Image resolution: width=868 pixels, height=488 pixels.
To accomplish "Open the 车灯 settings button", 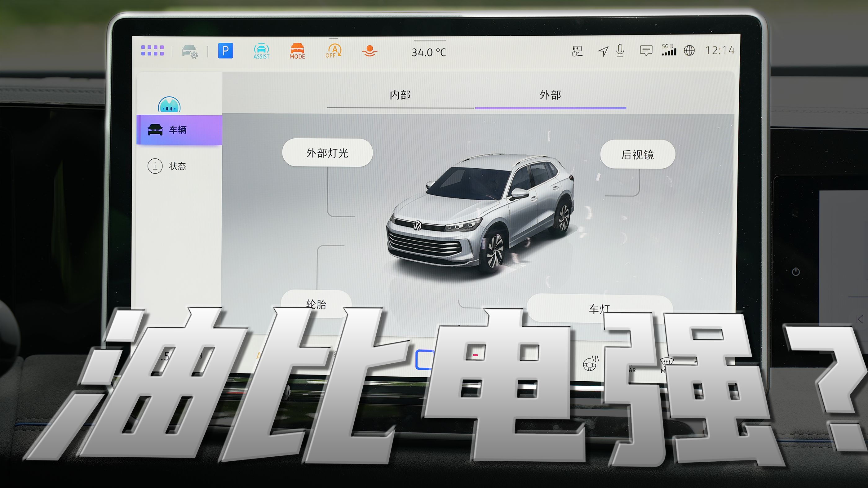I will pyautogui.click(x=600, y=308).
